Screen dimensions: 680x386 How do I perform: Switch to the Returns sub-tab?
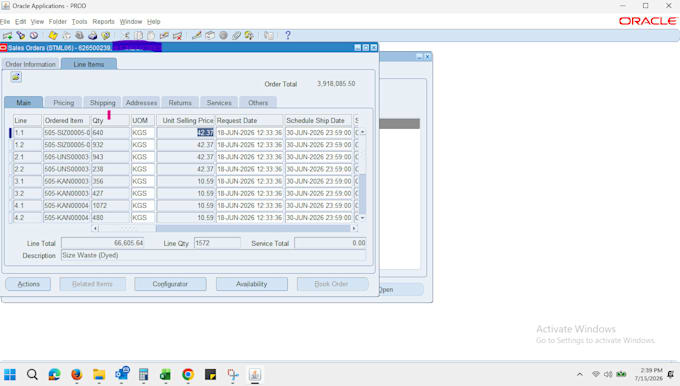point(180,103)
